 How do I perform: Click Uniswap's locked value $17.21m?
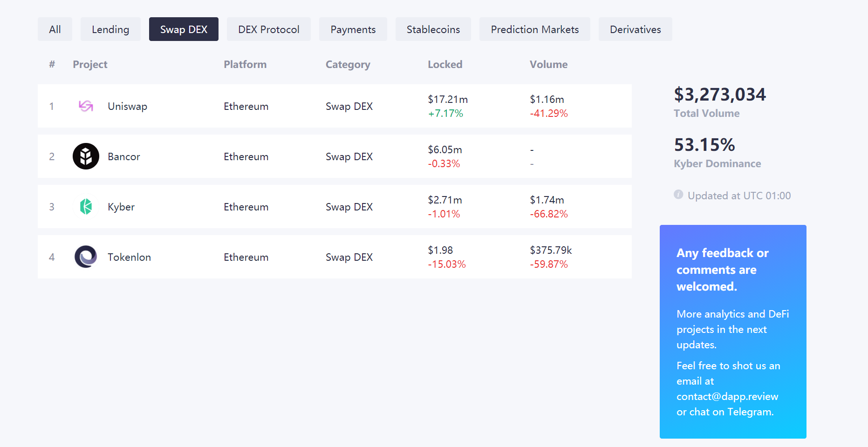[448, 99]
